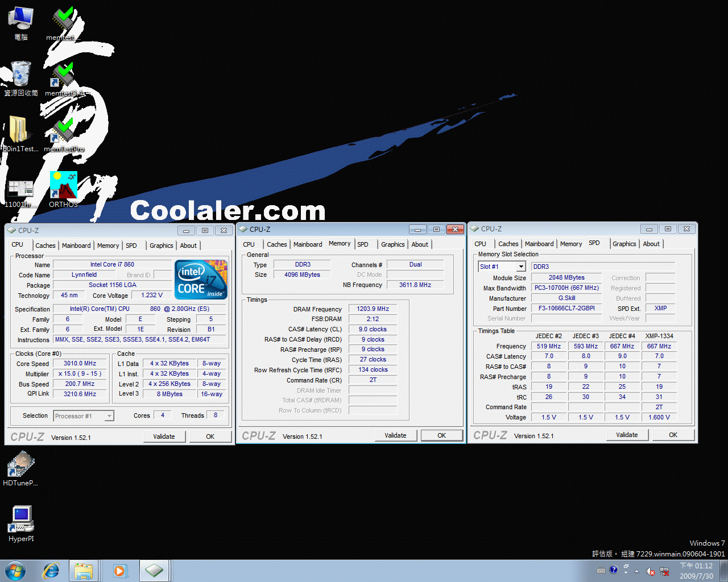Image resolution: width=728 pixels, height=582 pixels.
Task: Open the memtest desktop shortcut
Action: [64, 23]
